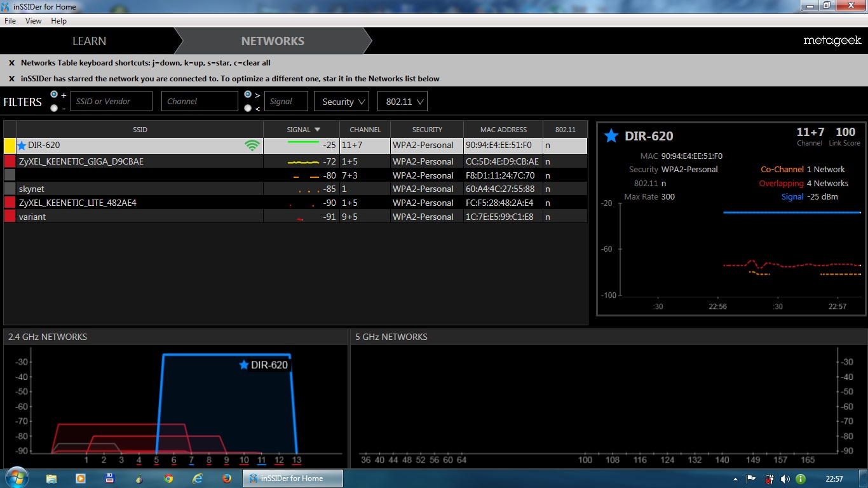The width and height of the screenshot is (868, 488).
Task: Dismiss the keyboard shortcuts notice with its X
Action: (x=11, y=63)
